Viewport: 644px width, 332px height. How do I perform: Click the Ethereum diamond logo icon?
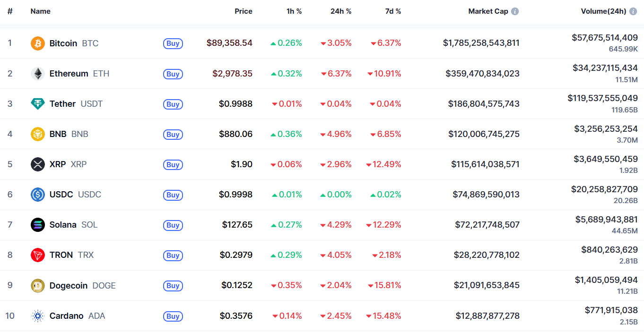point(38,74)
